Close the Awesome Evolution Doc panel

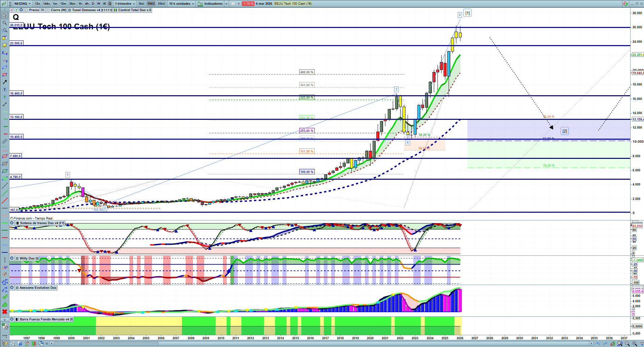coord(12,288)
